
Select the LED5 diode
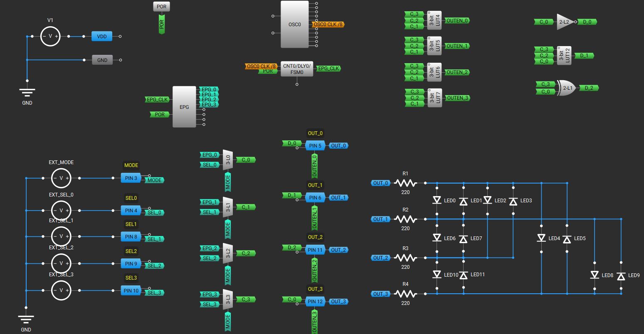point(567,238)
